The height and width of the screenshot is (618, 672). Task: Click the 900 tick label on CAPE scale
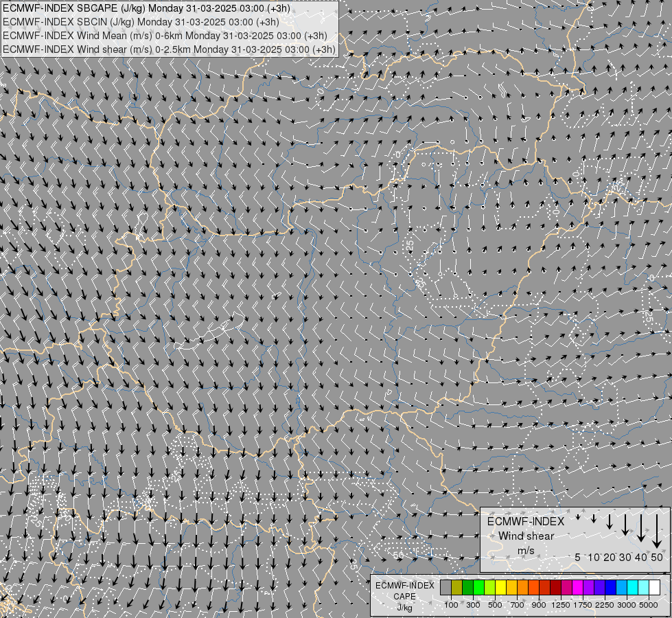click(539, 605)
